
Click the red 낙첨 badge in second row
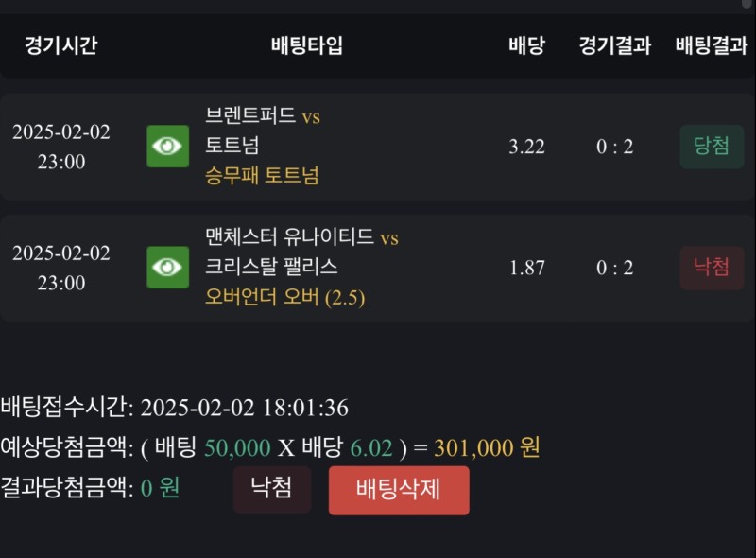[x=711, y=268]
